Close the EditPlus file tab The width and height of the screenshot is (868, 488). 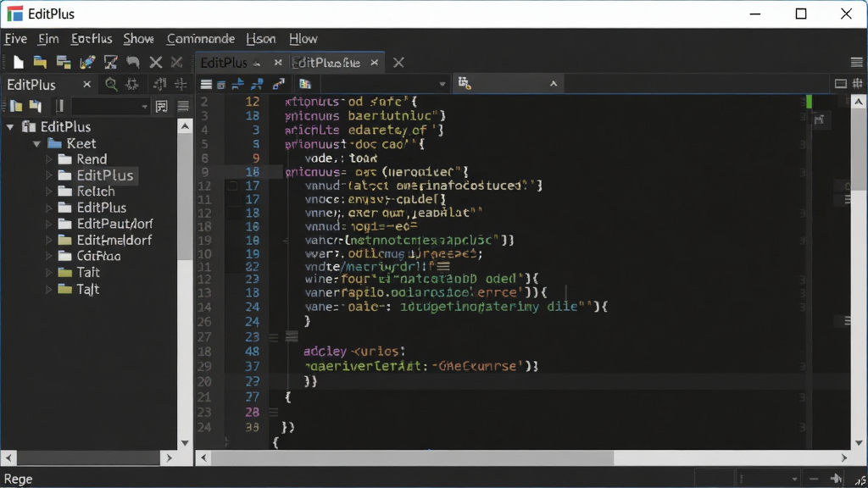coord(375,63)
